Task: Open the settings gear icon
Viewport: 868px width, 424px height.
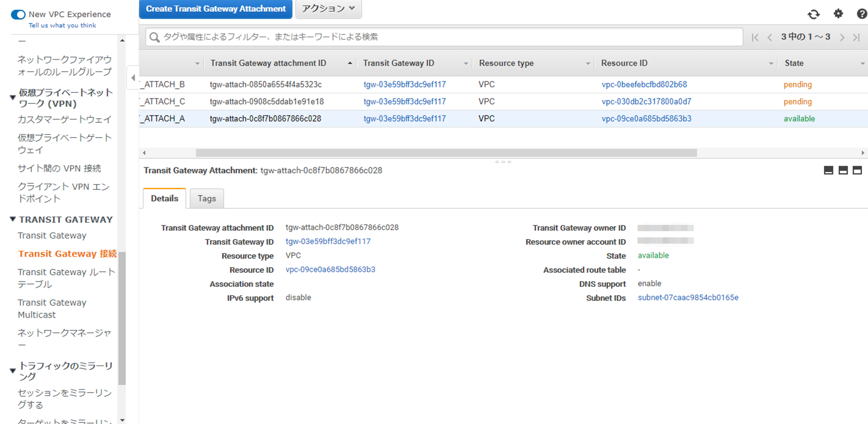Action: [x=838, y=14]
